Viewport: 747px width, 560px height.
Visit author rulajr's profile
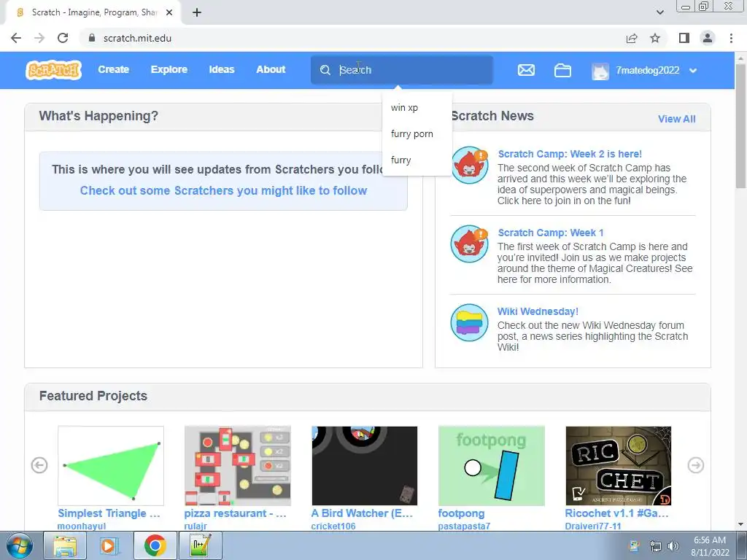196,526
